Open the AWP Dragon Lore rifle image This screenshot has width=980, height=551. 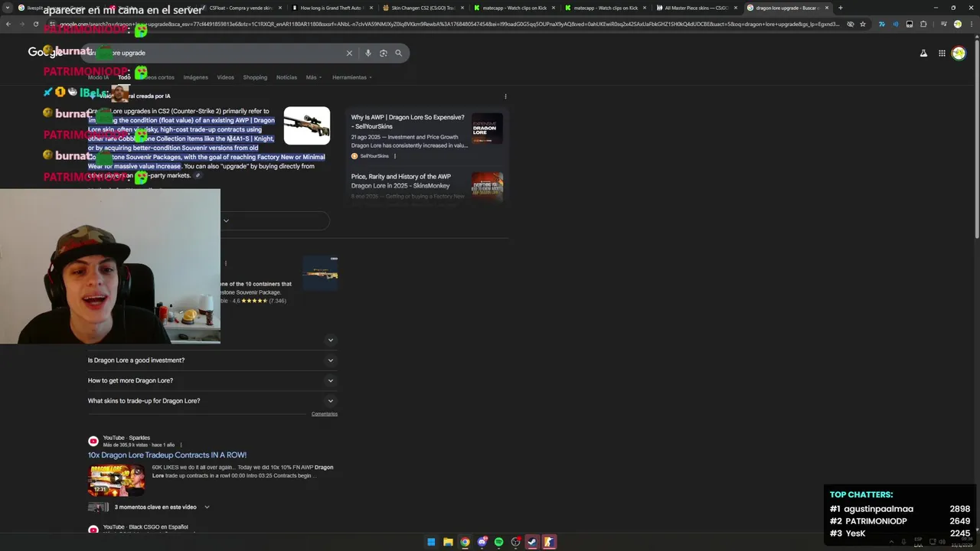[306, 126]
